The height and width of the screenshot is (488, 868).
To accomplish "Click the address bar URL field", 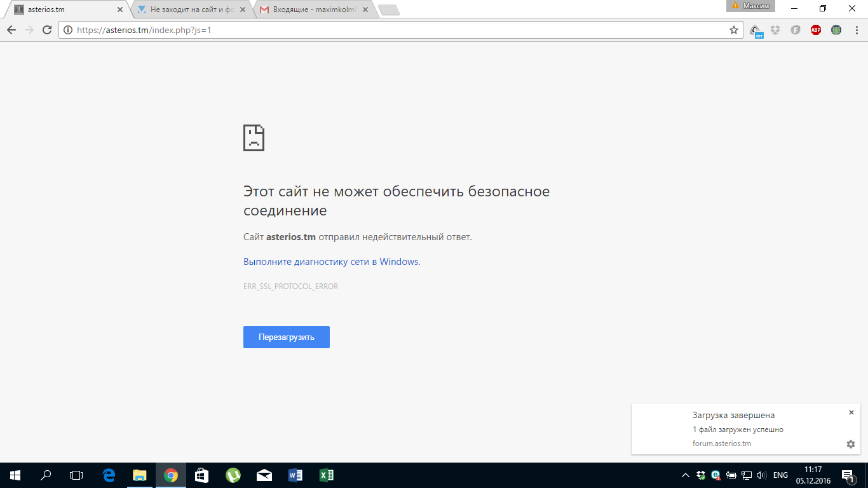I will pos(400,30).
